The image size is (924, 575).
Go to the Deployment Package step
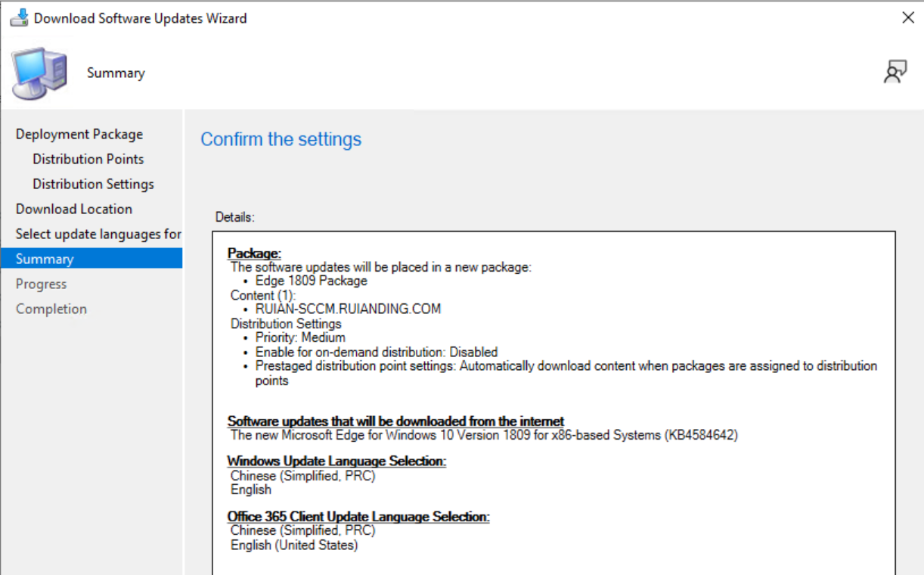click(79, 134)
